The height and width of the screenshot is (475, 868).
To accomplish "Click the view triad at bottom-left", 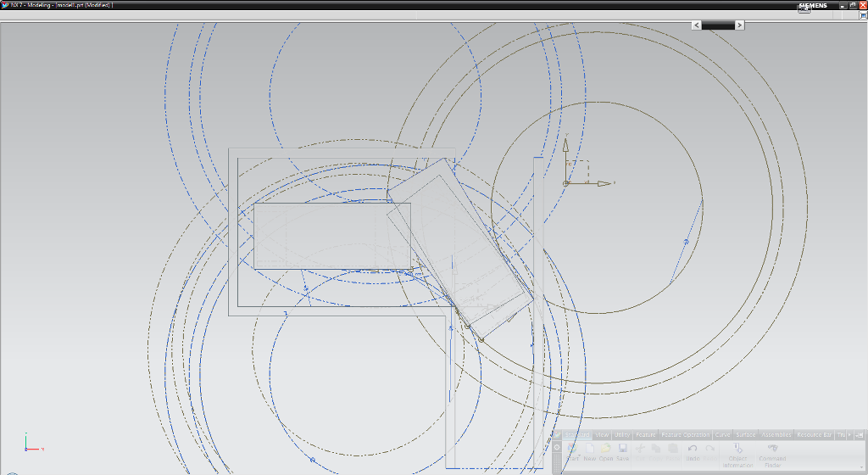I will point(33,444).
